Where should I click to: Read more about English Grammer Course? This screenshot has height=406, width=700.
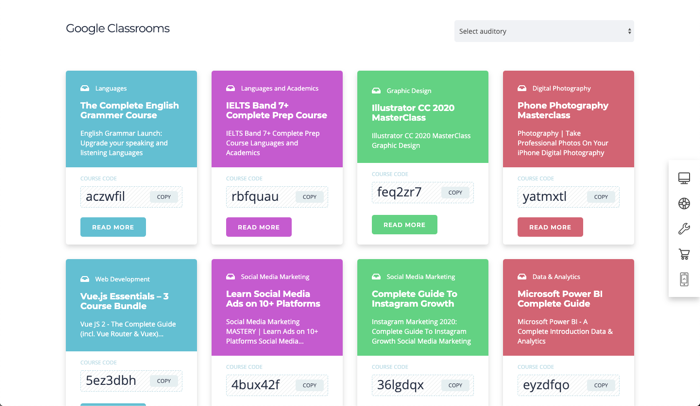(x=113, y=227)
